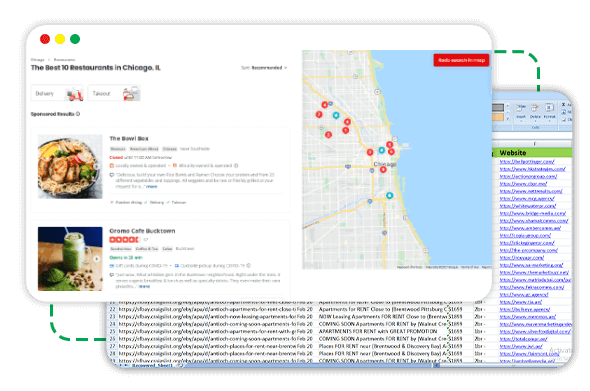Open the Format cells ribbon icon

point(549,108)
